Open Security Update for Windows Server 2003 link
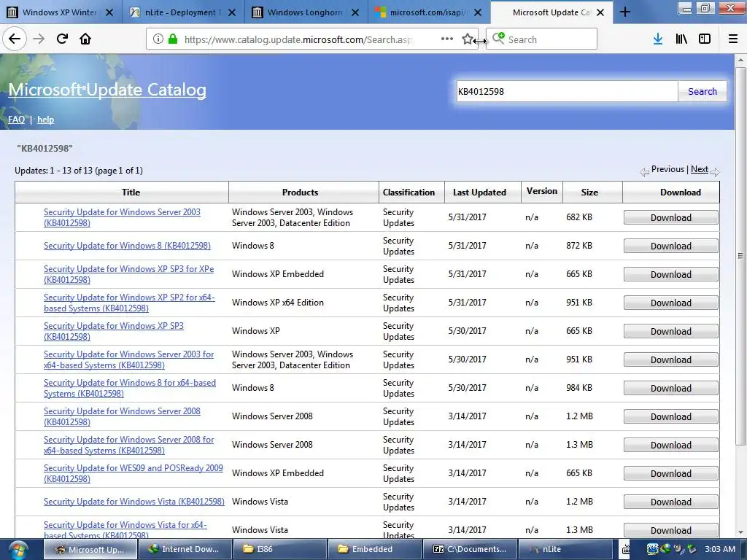The image size is (747, 560). point(122,217)
